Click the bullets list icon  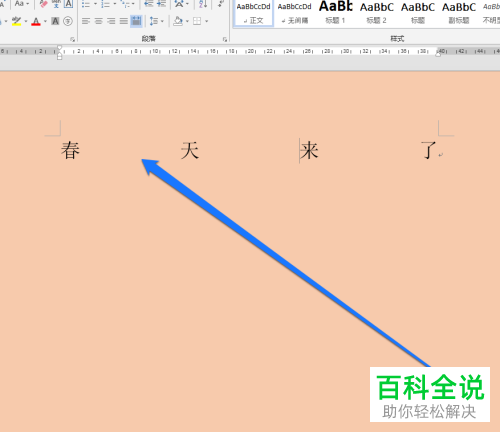coord(86,4)
